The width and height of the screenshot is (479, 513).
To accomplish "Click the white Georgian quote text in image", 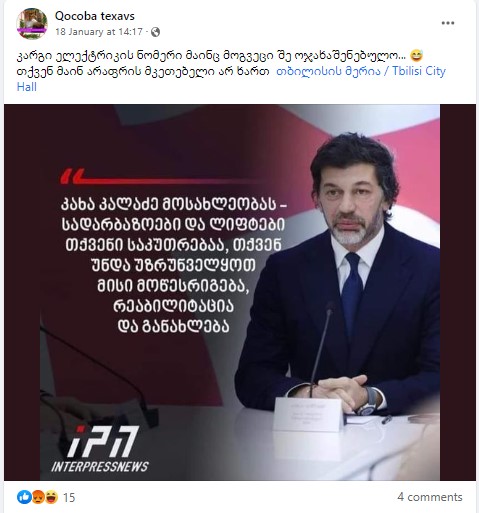I will (174, 265).
